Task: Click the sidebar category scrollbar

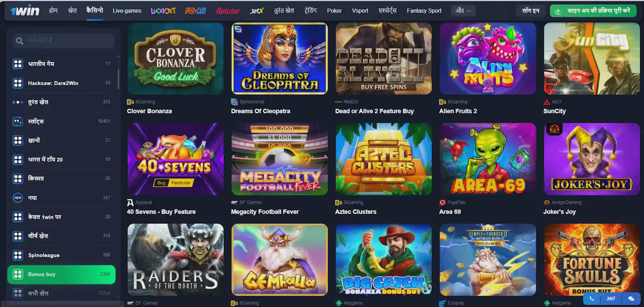Action: 118,79
